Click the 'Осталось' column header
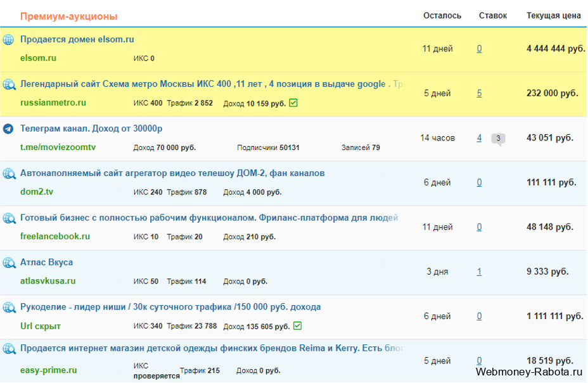588x383 pixels. (442, 16)
